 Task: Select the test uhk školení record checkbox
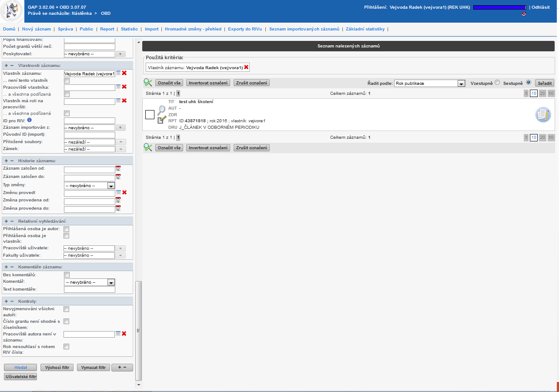(150, 114)
